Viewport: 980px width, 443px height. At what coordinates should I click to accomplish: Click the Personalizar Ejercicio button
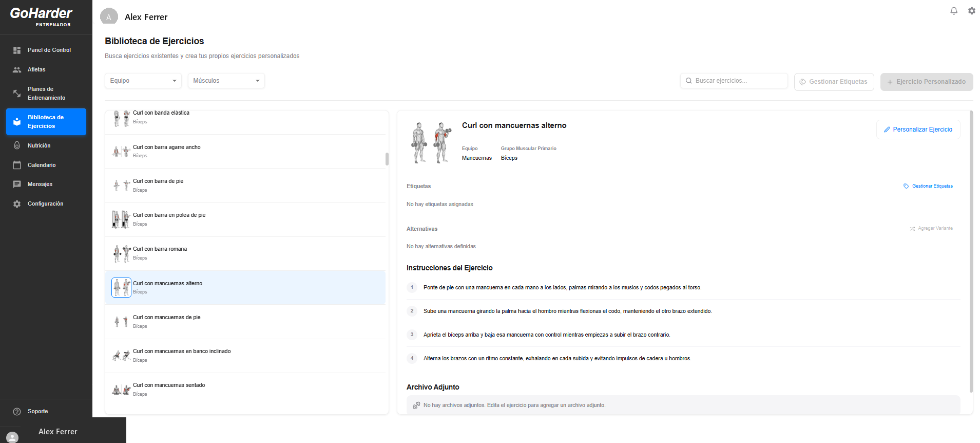click(x=918, y=130)
